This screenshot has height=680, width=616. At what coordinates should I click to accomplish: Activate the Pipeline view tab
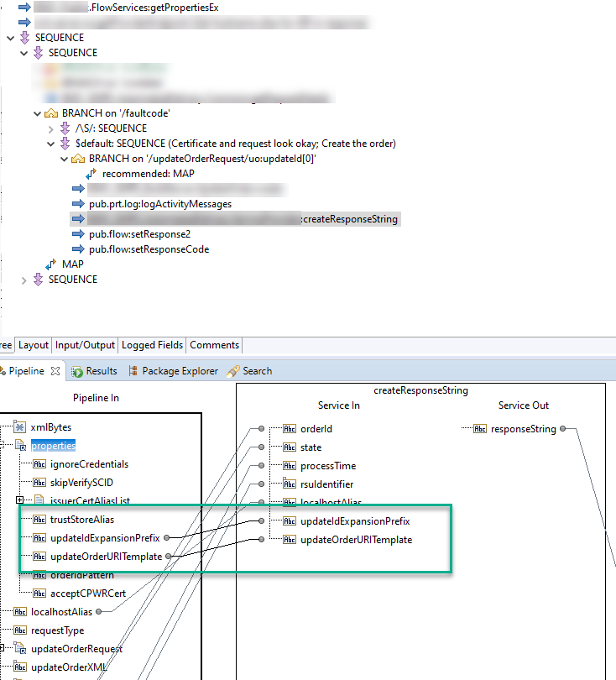click(x=26, y=371)
